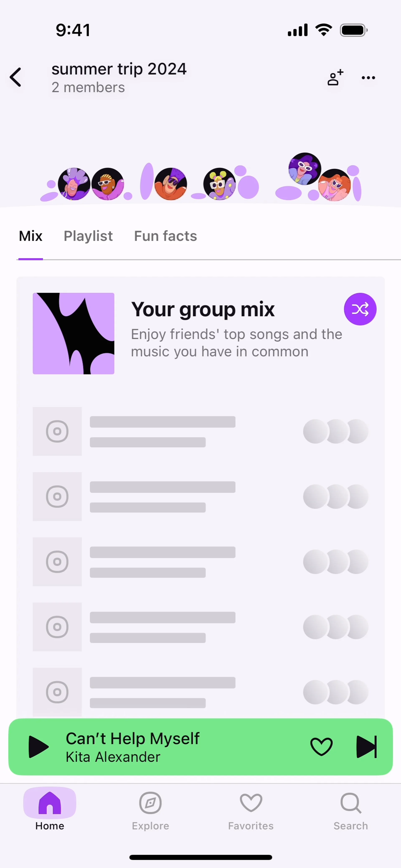This screenshot has width=401, height=868.
Task: Shuffle the group mix
Action: point(360,309)
